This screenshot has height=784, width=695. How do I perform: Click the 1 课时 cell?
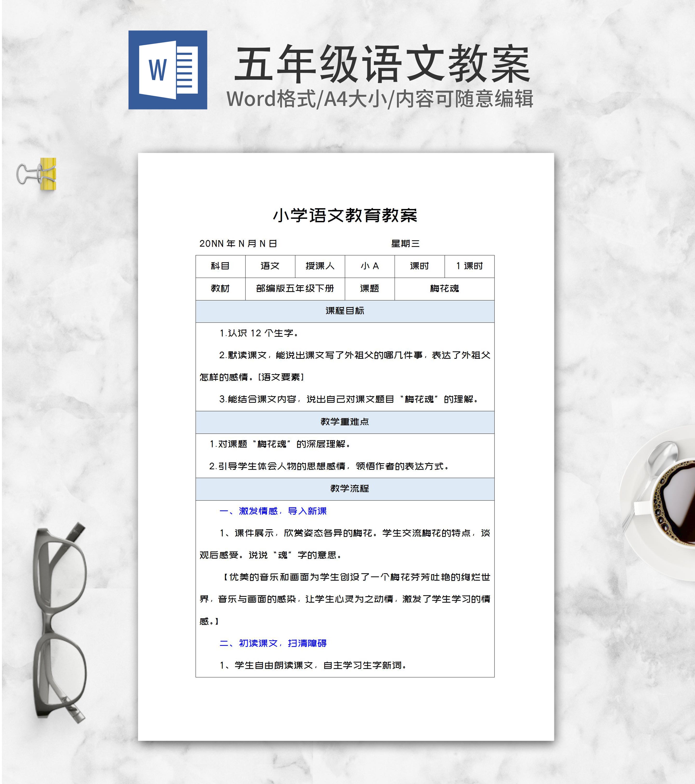click(469, 266)
